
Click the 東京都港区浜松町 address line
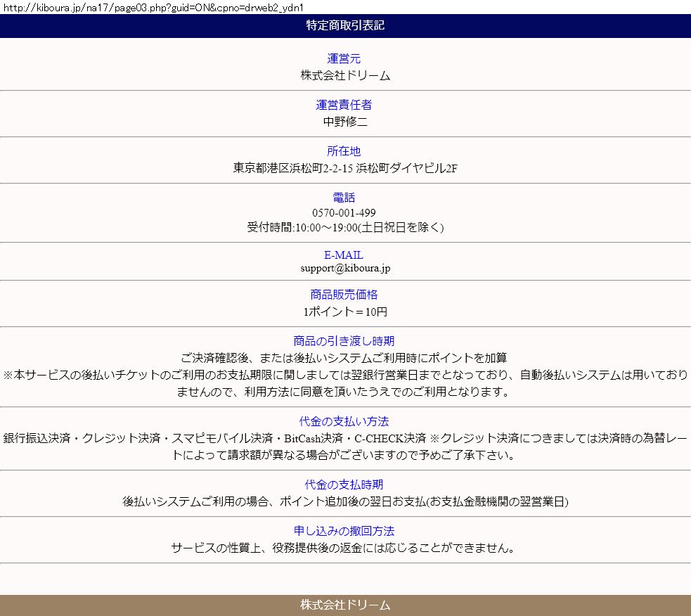[345, 168]
